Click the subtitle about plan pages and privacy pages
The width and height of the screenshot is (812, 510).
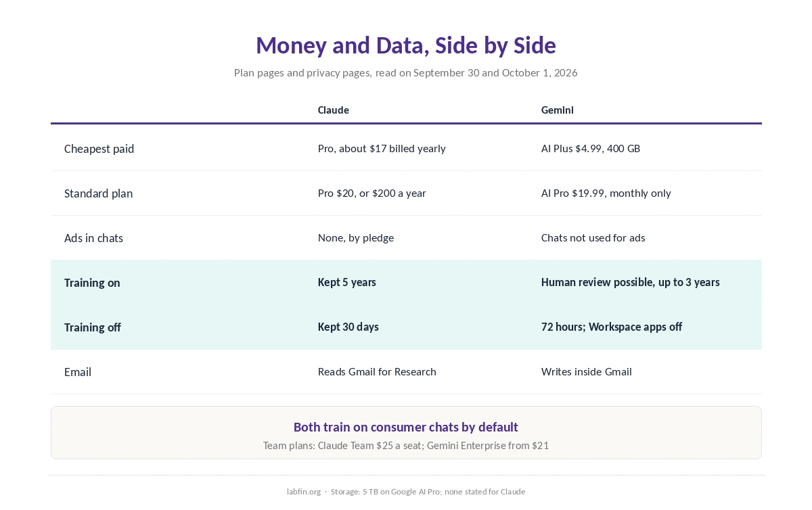pyautogui.click(x=406, y=72)
